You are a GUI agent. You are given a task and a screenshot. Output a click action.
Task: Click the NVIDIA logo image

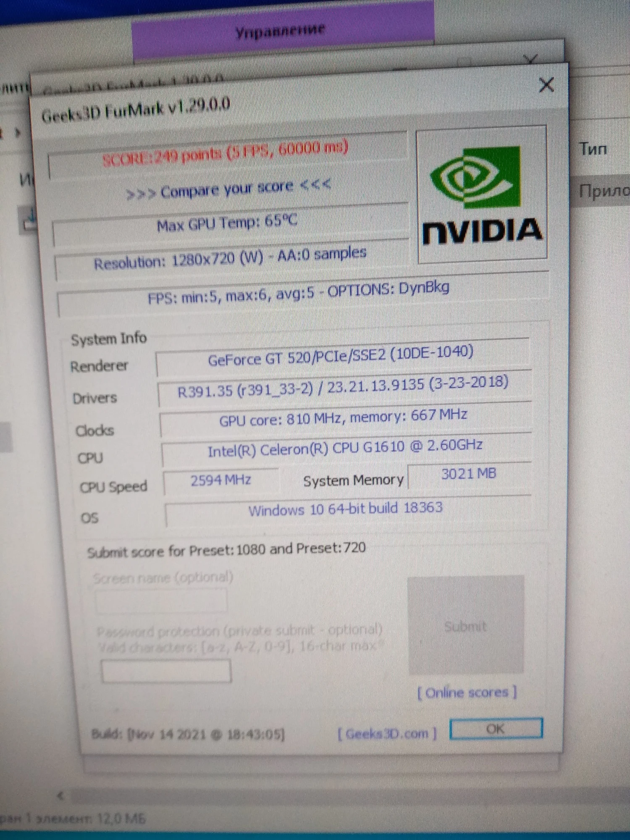[x=482, y=195]
